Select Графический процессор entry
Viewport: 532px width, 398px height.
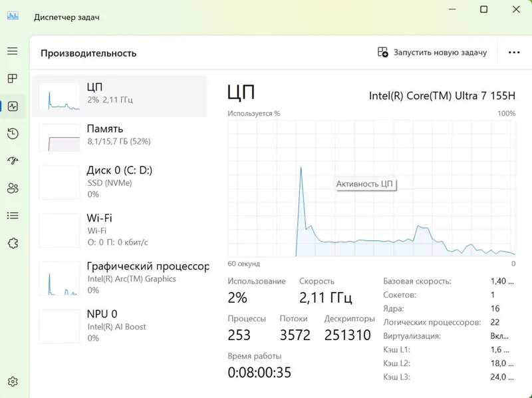(x=120, y=278)
